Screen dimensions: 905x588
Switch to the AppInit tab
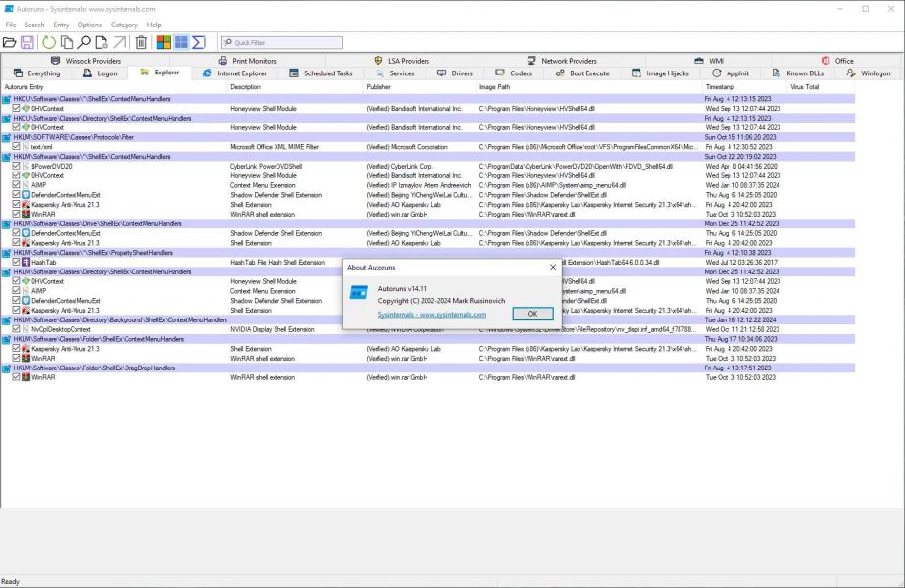(x=730, y=73)
